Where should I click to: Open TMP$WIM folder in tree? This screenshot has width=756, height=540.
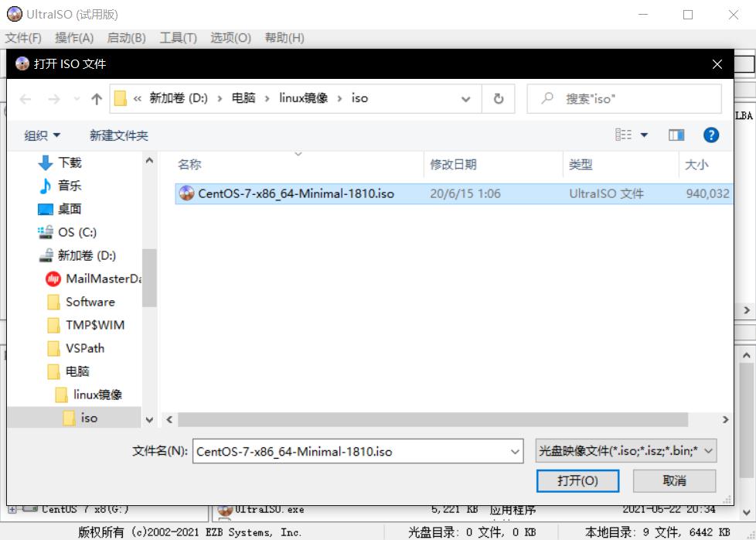point(95,325)
